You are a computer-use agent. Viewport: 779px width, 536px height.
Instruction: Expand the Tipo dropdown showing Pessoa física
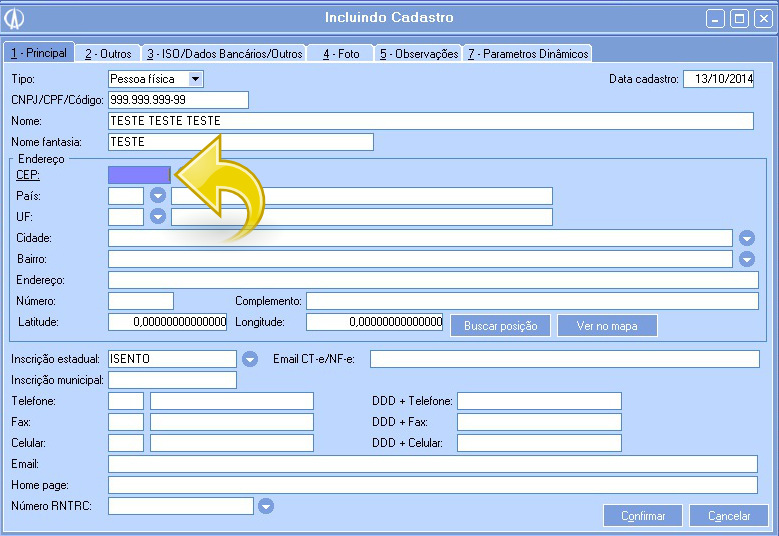[195, 78]
